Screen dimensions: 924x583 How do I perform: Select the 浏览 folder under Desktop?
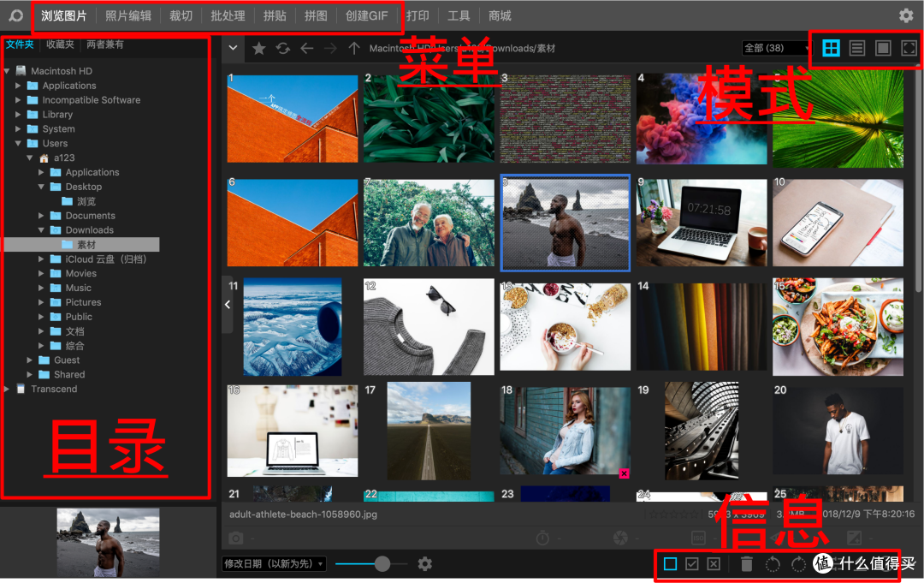[x=86, y=201]
